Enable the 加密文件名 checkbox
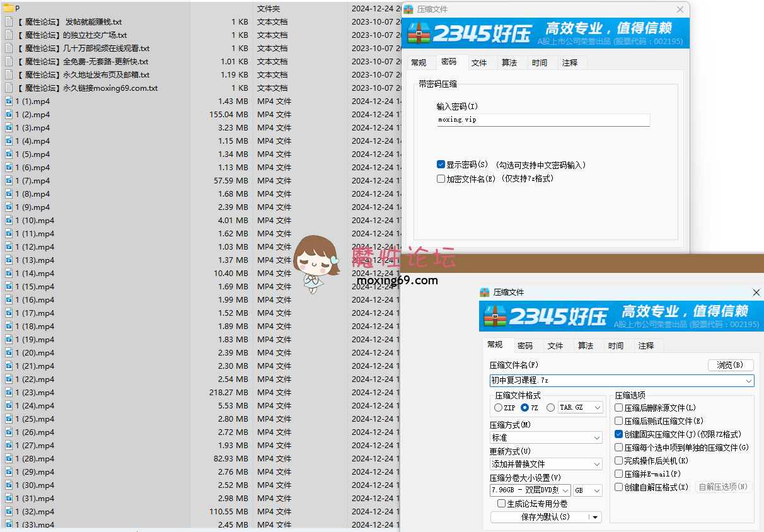 point(441,179)
